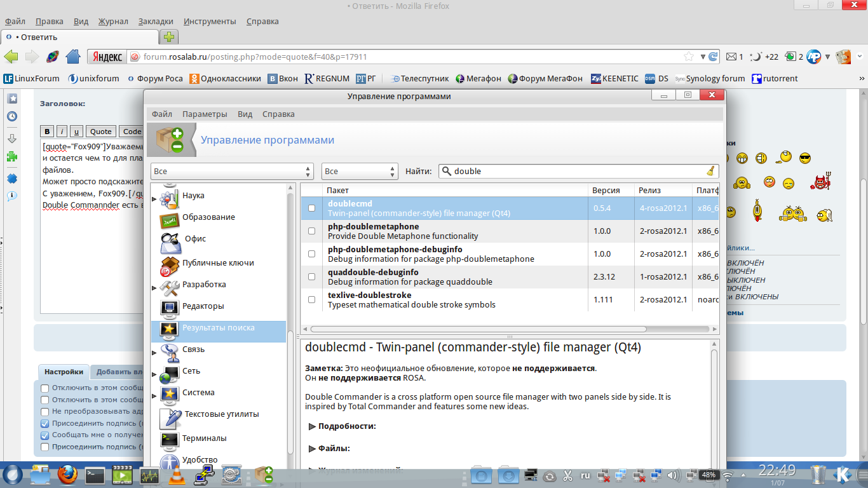Tick the php-doublemetaphone-debuginfo checkbox

point(311,254)
